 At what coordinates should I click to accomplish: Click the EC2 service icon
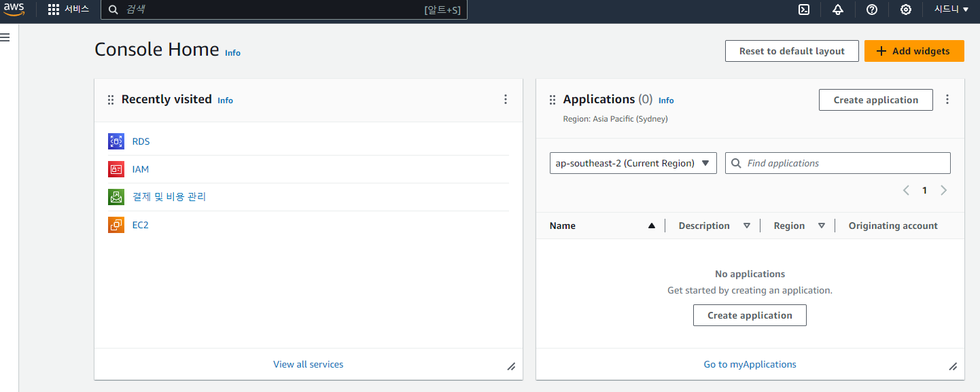click(116, 225)
